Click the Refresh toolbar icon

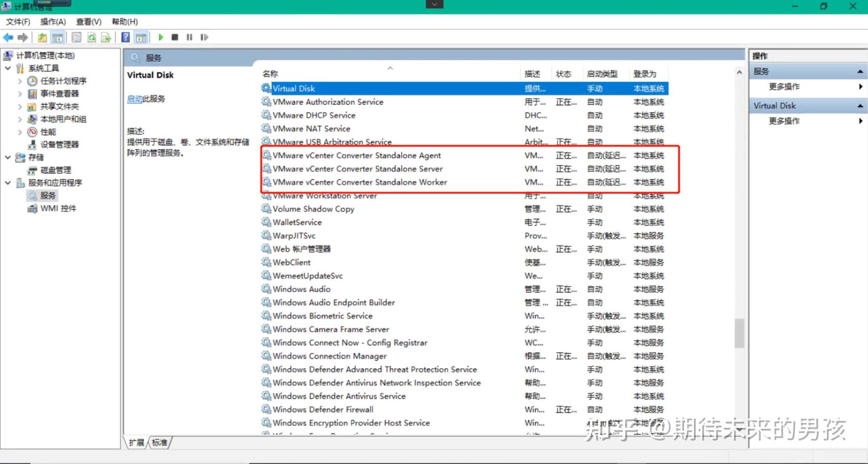pos(92,38)
